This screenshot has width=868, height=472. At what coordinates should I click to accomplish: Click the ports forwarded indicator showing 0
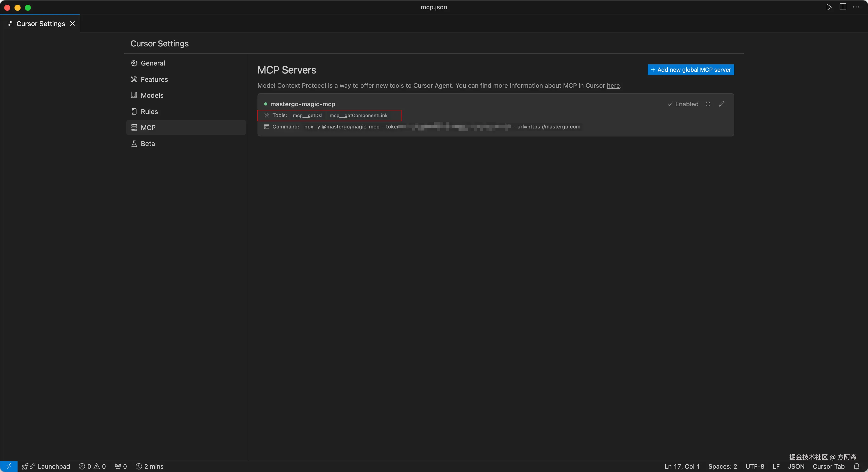coord(121,466)
